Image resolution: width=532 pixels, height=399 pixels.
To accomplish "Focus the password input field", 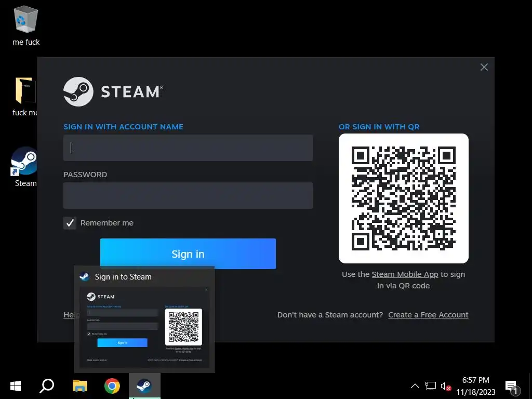I will coord(188,195).
